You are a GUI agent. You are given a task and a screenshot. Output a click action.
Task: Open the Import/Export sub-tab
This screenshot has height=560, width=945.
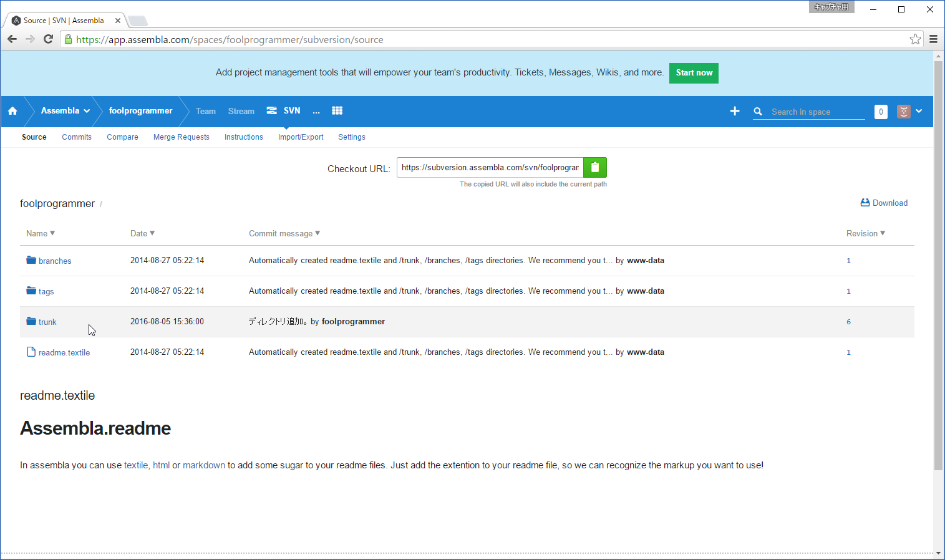coord(301,137)
